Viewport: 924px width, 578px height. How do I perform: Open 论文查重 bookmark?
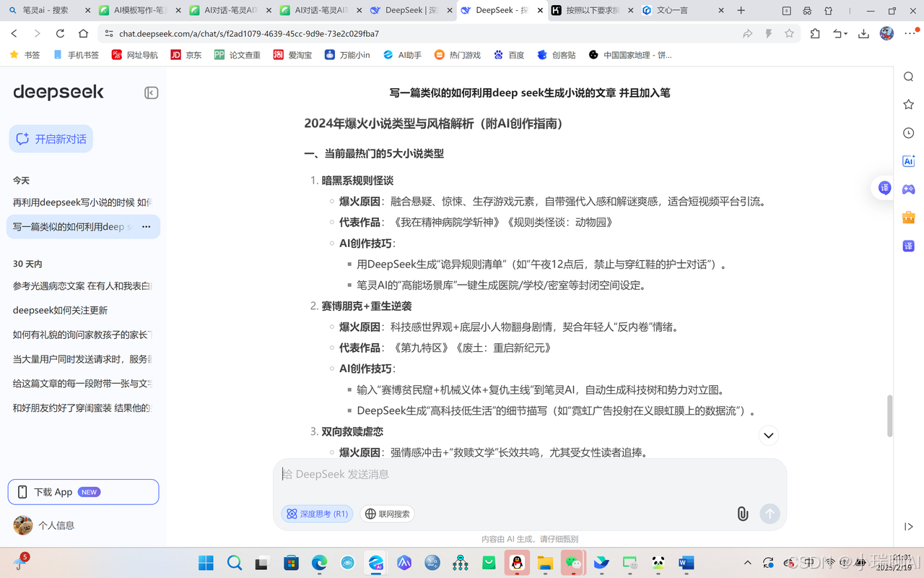(x=237, y=55)
